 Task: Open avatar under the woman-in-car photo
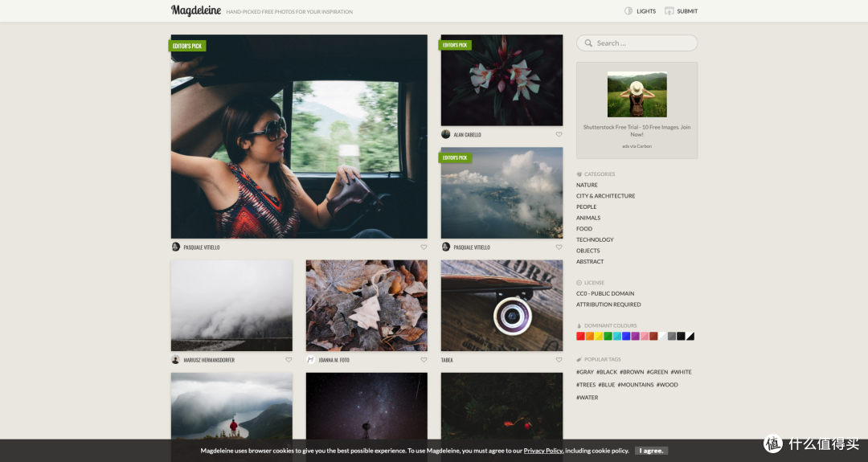(x=175, y=247)
